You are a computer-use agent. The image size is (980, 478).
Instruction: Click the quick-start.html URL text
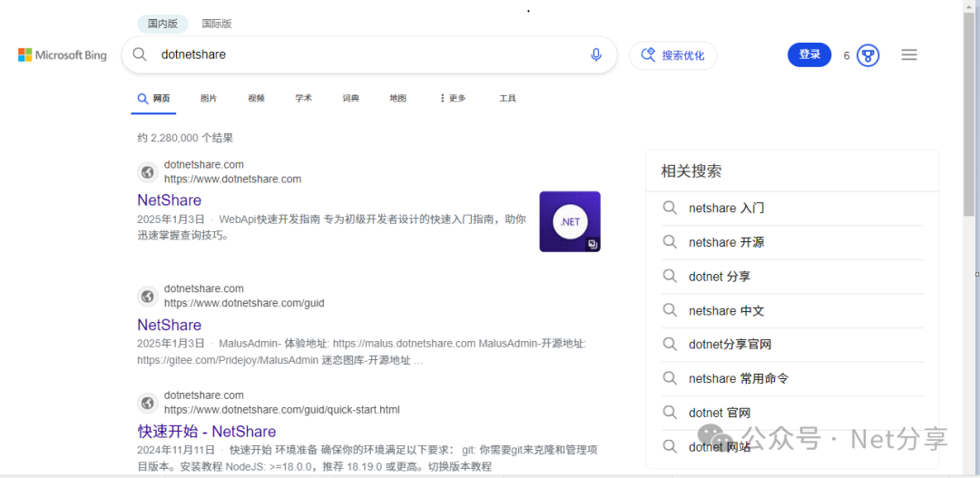tap(282, 410)
